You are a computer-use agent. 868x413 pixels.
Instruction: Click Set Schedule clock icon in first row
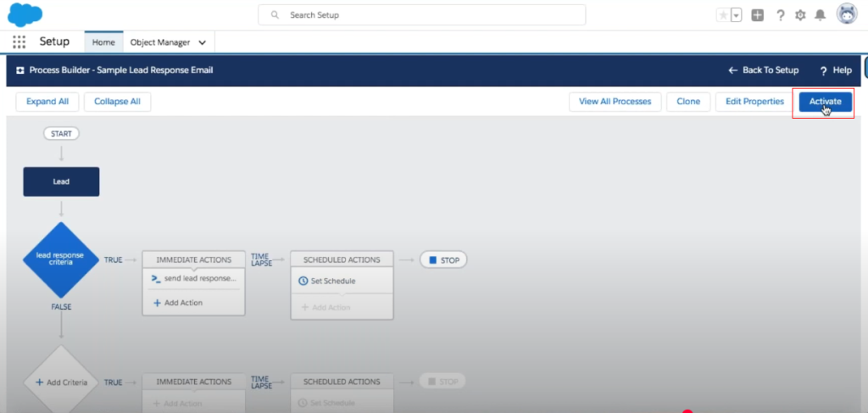tap(303, 282)
